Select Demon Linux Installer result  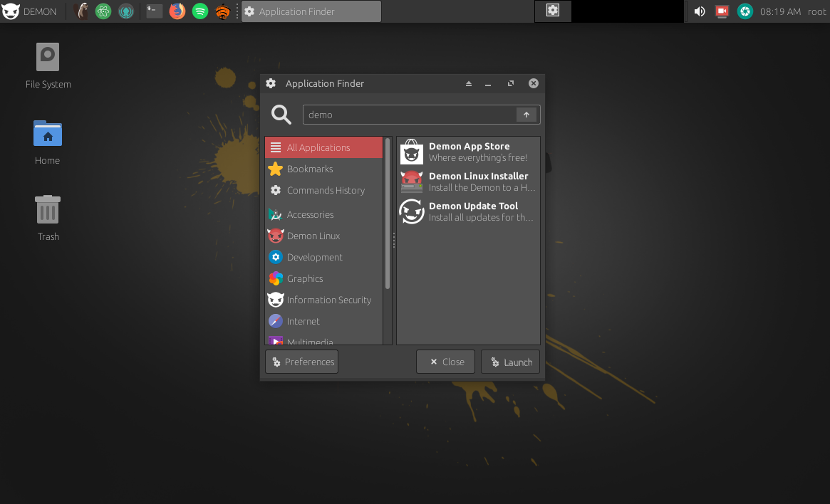[469, 182]
